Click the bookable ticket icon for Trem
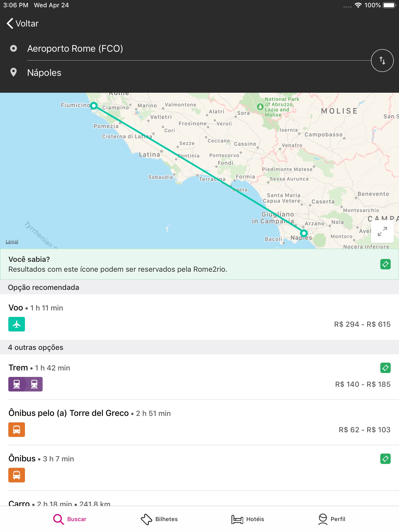Viewport: 399px width, 532px height. (385, 368)
